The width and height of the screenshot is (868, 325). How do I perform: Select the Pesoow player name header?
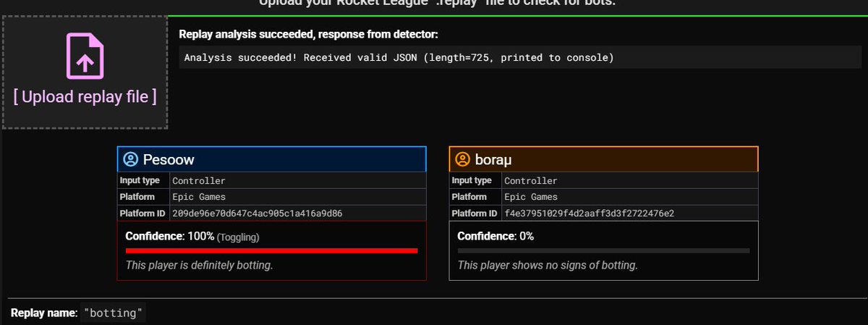(x=272, y=159)
